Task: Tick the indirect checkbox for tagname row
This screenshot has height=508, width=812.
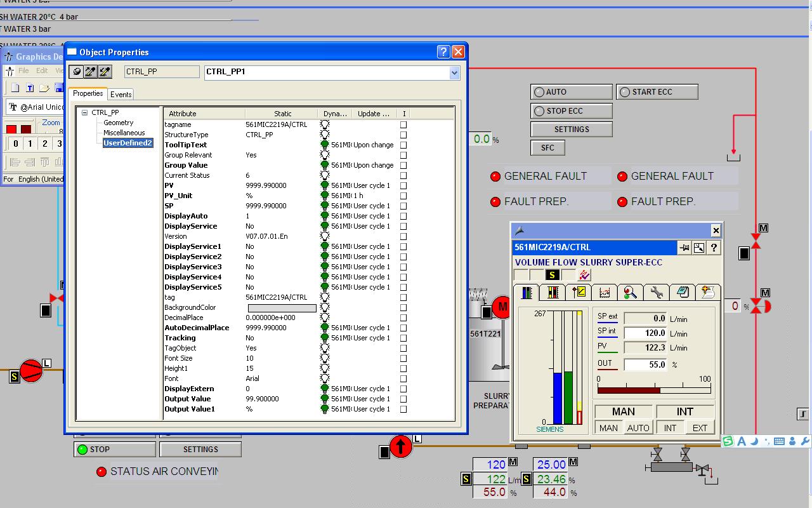Action: (403, 124)
